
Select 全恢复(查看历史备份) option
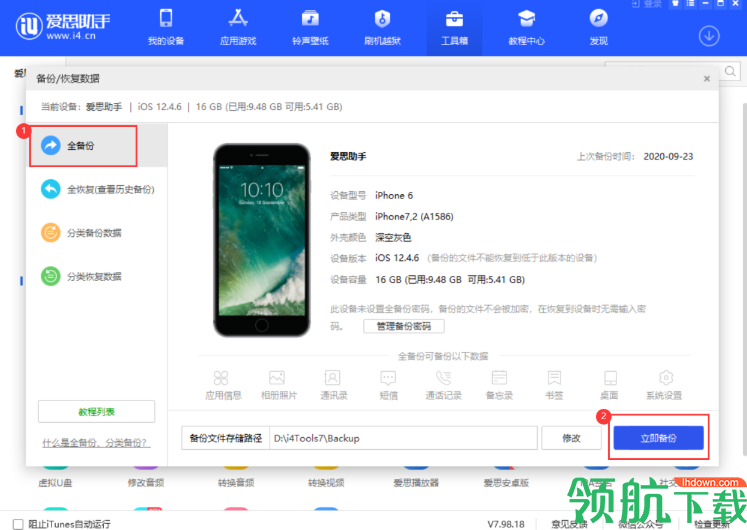(x=97, y=190)
